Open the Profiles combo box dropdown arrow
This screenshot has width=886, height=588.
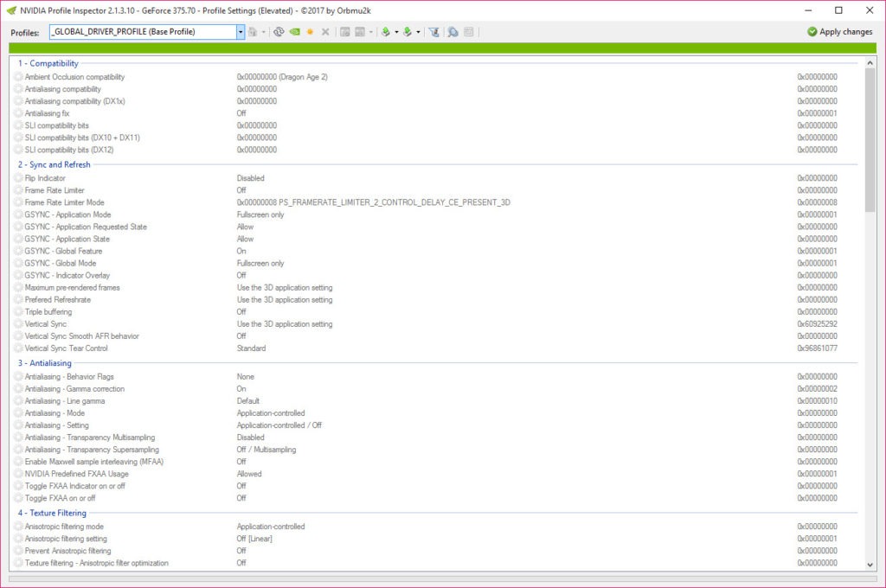point(241,32)
